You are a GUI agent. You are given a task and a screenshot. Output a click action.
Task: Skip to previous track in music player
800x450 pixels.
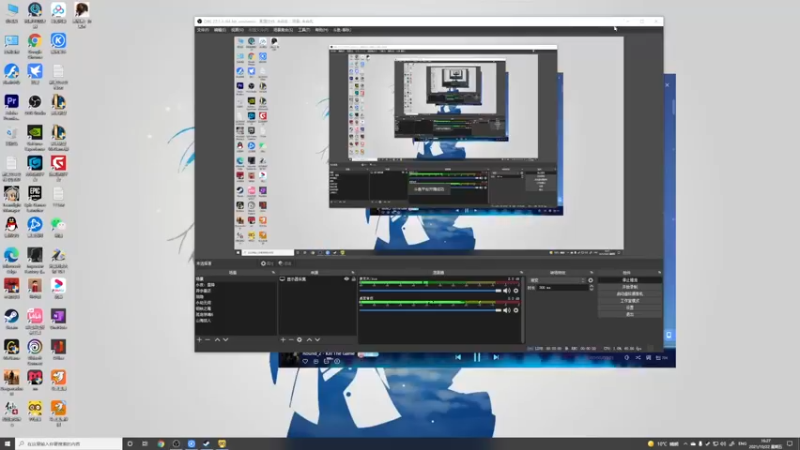pyautogui.click(x=458, y=357)
